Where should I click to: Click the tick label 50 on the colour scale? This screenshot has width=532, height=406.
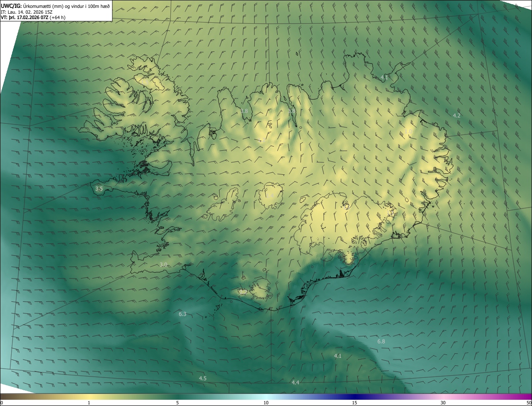coord(529,403)
